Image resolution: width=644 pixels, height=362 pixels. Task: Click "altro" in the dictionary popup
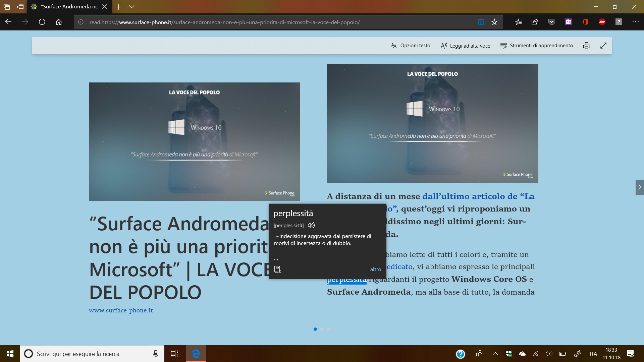pyautogui.click(x=376, y=269)
